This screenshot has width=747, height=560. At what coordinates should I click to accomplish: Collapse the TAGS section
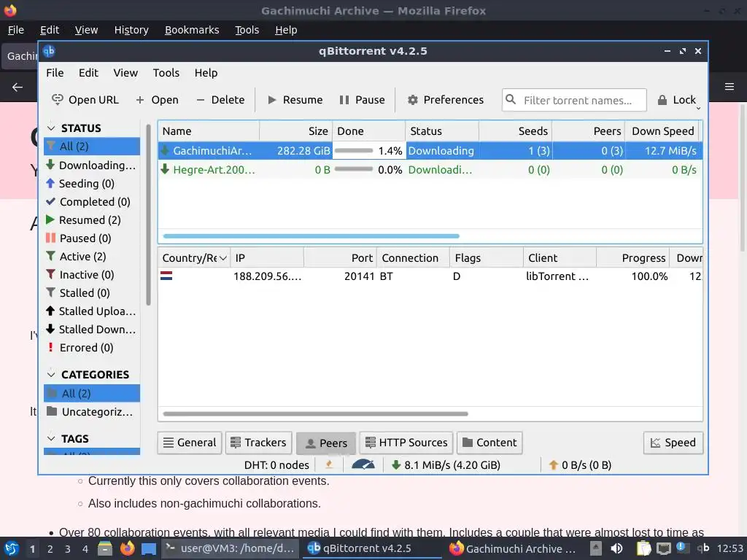click(x=51, y=438)
